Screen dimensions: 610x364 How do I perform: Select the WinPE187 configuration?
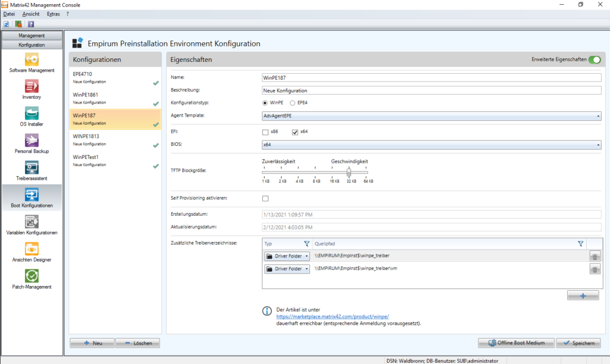click(x=115, y=119)
